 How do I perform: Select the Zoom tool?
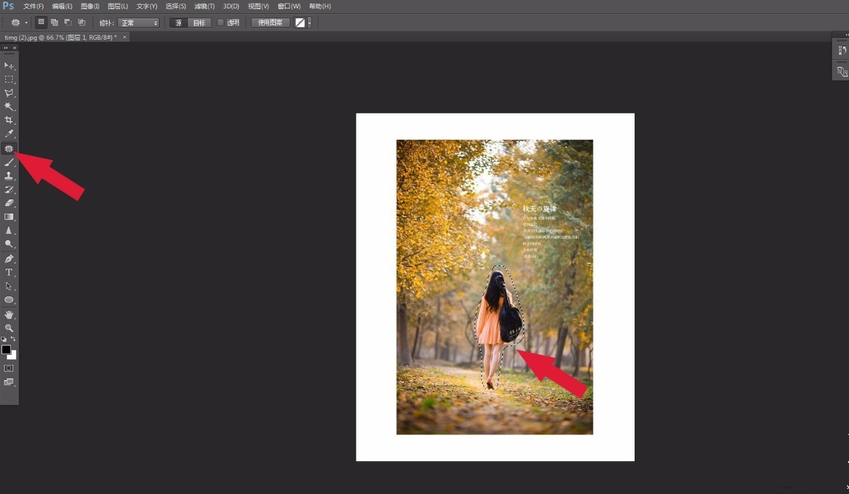pyautogui.click(x=9, y=328)
